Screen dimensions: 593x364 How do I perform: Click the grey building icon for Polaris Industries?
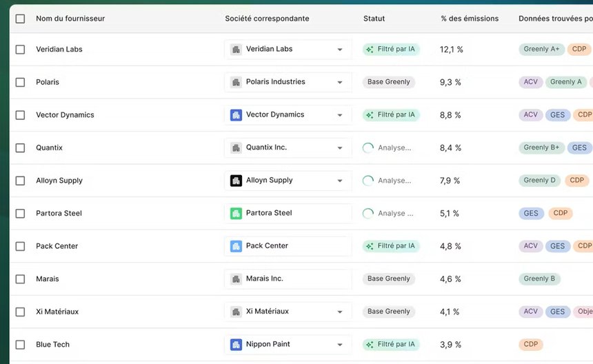(236, 82)
